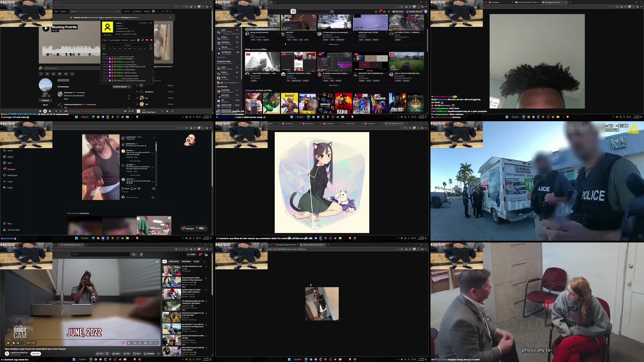Image resolution: width=644 pixels, height=362 pixels.
Task: Click Show More in Twitch followed channels list
Action: click(222, 57)
